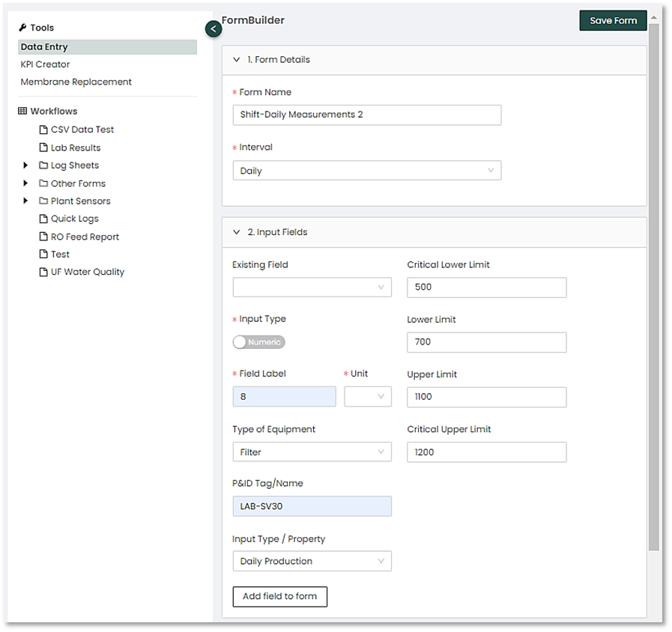Collapse the 1. Form Details section
Screen dimensions: 672x632
tap(237, 60)
